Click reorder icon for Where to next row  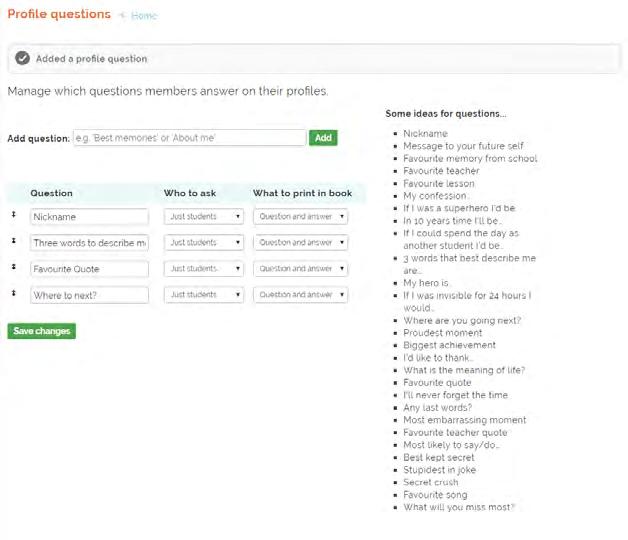tap(14, 293)
